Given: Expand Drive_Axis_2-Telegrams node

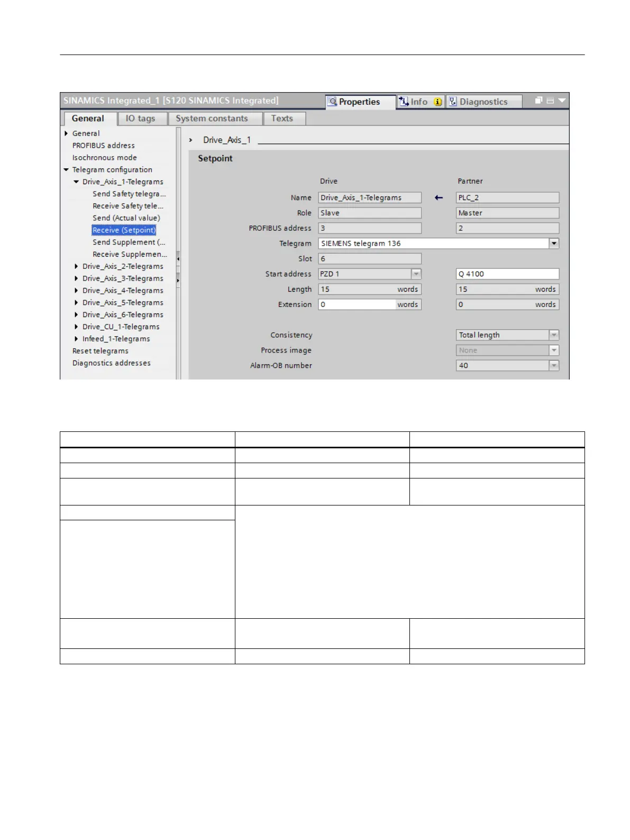Looking at the screenshot, I should point(76,267).
